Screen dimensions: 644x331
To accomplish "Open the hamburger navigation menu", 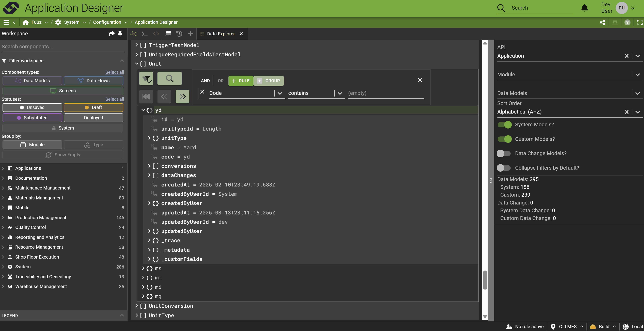I will [x=6, y=22].
